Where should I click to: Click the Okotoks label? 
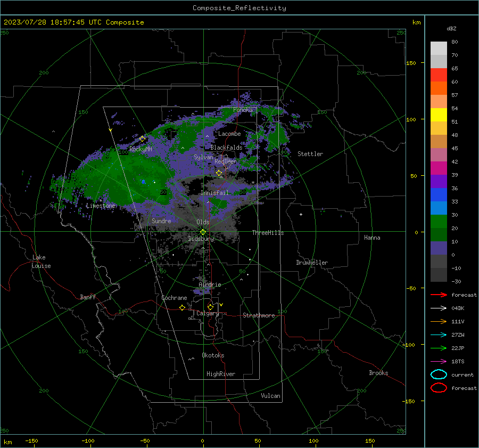(x=213, y=355)
